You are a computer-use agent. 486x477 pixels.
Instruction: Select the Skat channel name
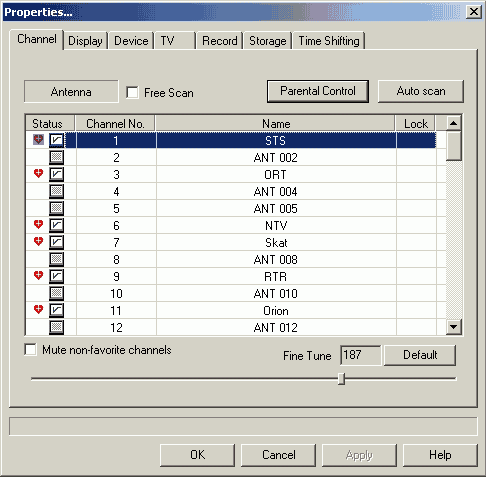[x=276, y=242]
